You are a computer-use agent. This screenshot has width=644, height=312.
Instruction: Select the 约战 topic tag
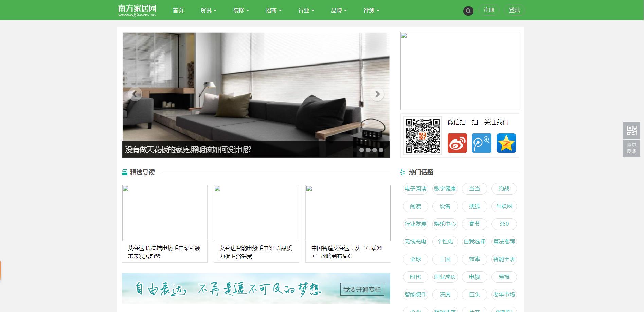point(504,189)
